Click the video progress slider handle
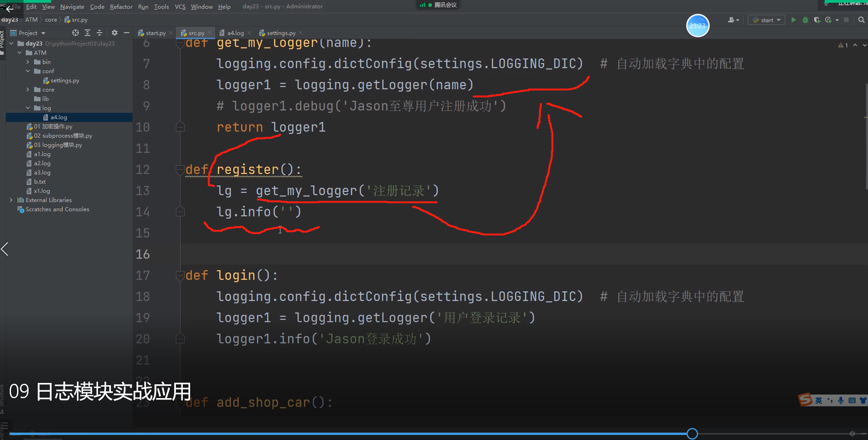Viewport: 868px width, 440px height. pyautogui.click(x=692, y=434)
